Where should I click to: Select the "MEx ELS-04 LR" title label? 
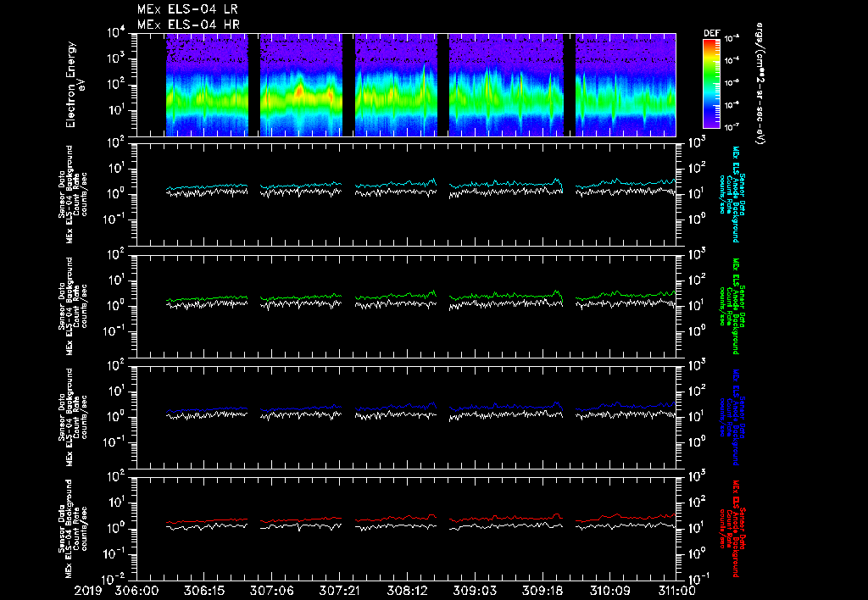(x=188, y=9)
